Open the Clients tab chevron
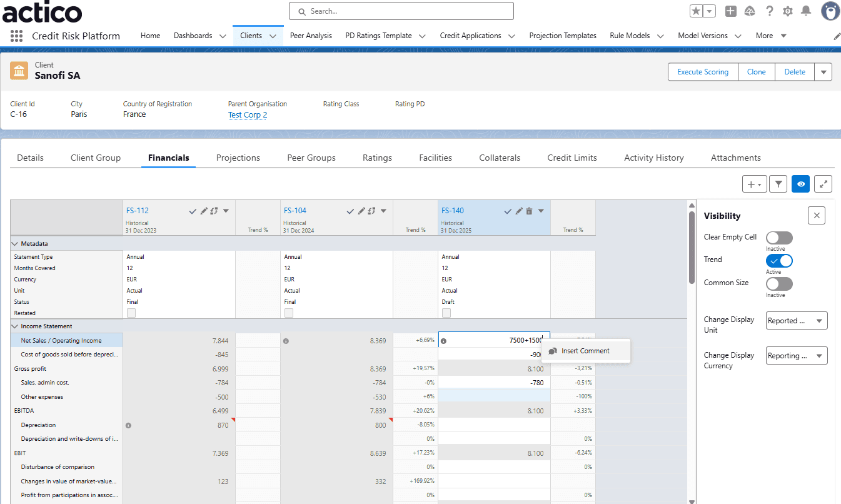 tap(273, 36)
